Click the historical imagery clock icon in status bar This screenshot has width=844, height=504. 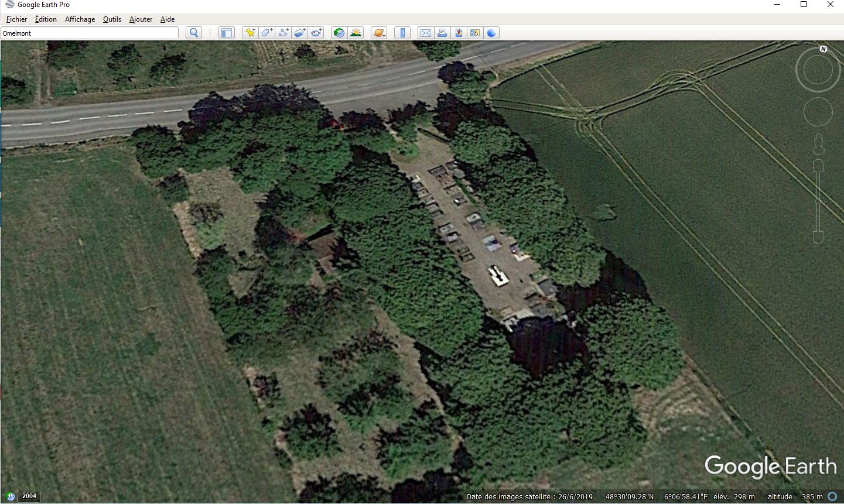pyautogui.click(x=10, y=496)
